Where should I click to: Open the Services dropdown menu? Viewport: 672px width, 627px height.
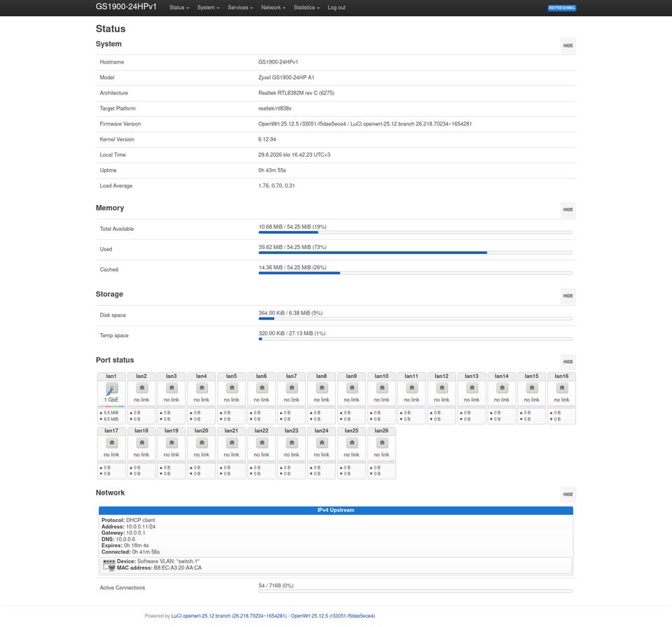(240, 8)
